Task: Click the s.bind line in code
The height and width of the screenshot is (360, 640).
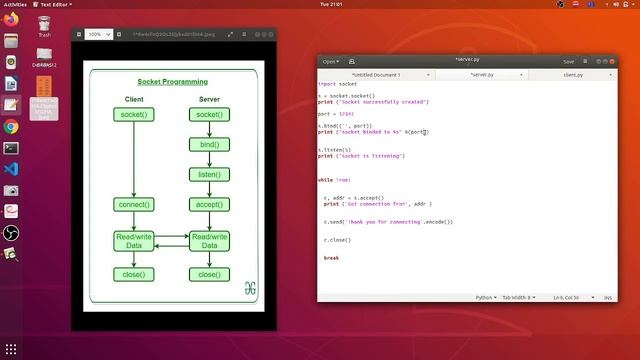Action: 345,126
